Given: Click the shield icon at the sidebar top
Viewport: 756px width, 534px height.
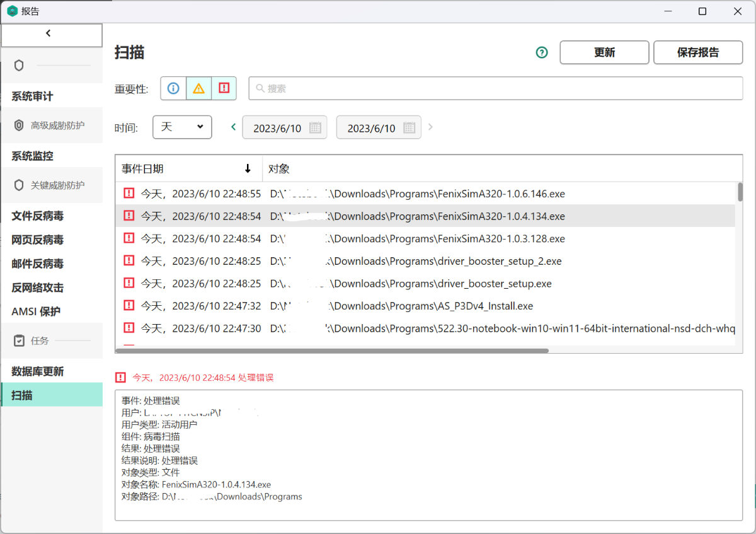Looking at the screenshot, I should (x=19, y=66).
